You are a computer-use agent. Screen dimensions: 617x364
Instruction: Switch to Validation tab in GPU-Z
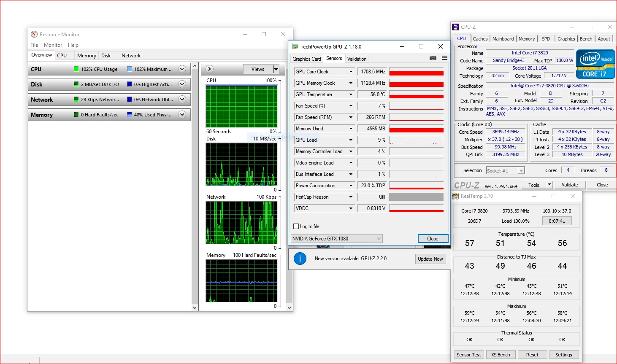357,59
